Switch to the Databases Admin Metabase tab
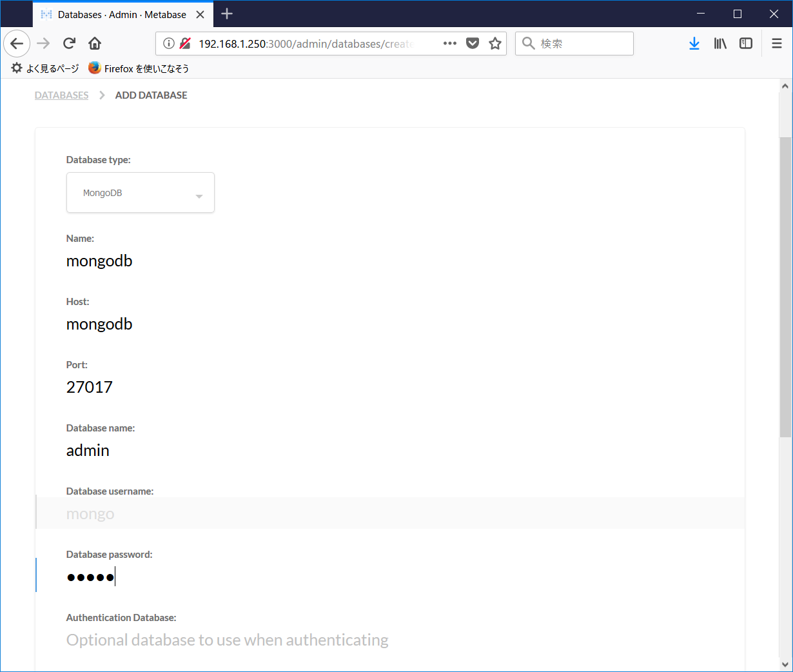Viewport: 793px width, 672px height. 122,14
